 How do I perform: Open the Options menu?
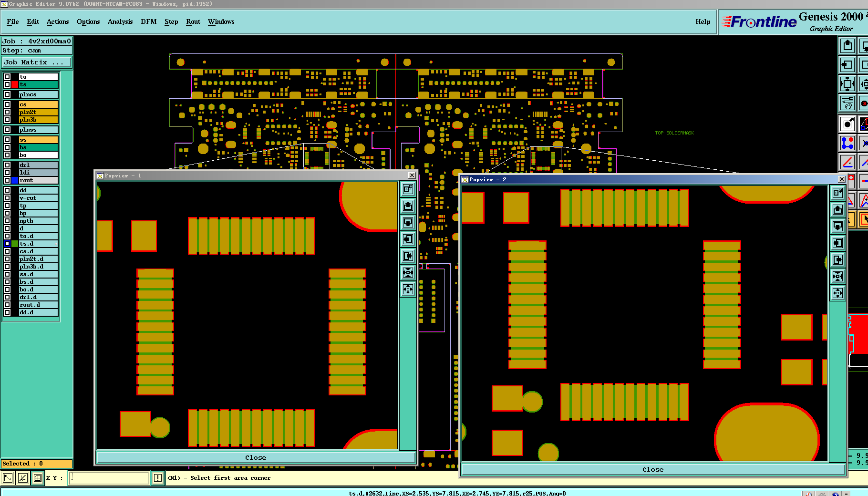(x=88, y=21)
